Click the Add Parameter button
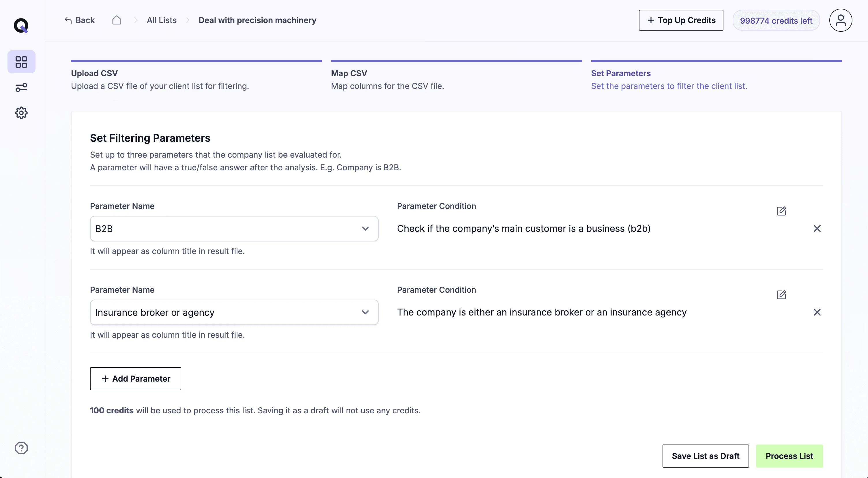868x478 pixels. tap(135, 378)
